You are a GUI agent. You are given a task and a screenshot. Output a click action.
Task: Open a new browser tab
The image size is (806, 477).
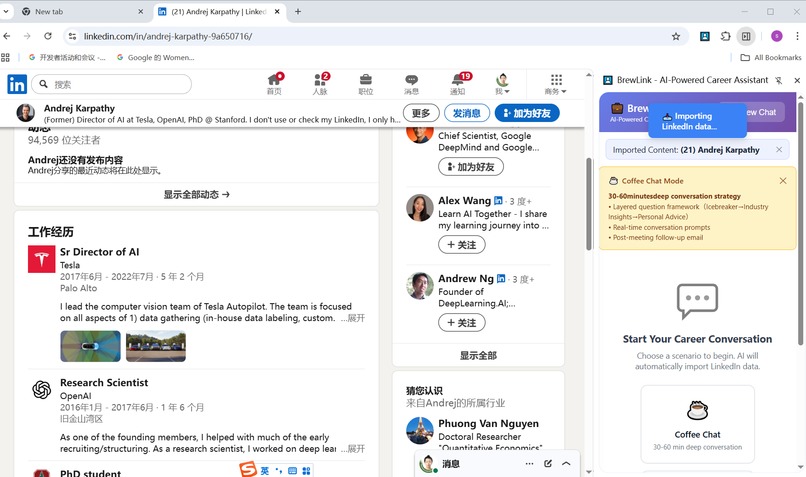point(298,11)
